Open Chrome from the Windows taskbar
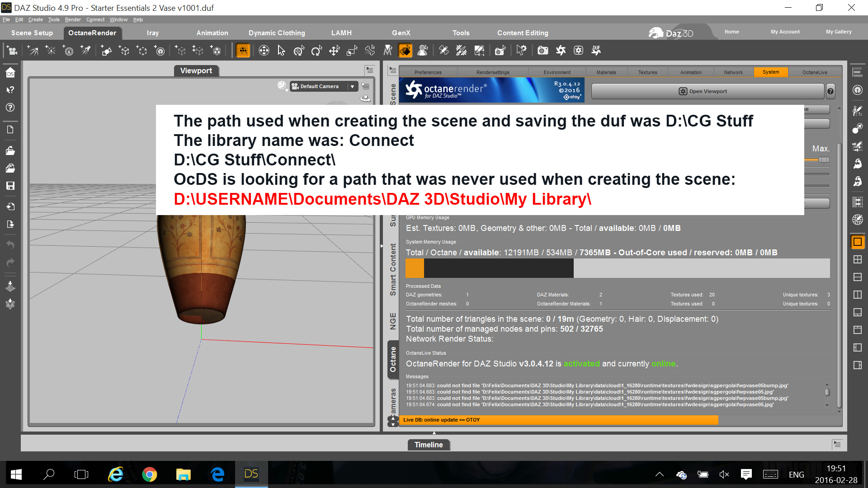Viewport: 868px width, 488px height. (149, 474)
